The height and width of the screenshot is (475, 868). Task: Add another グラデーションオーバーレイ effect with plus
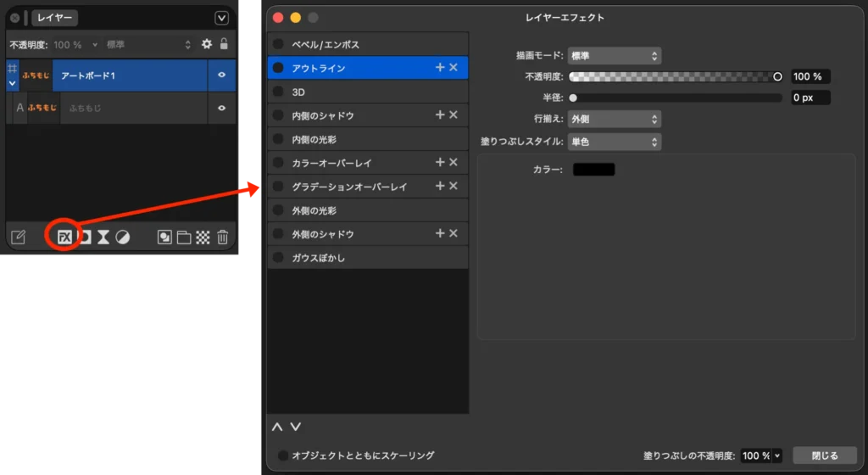440,186
